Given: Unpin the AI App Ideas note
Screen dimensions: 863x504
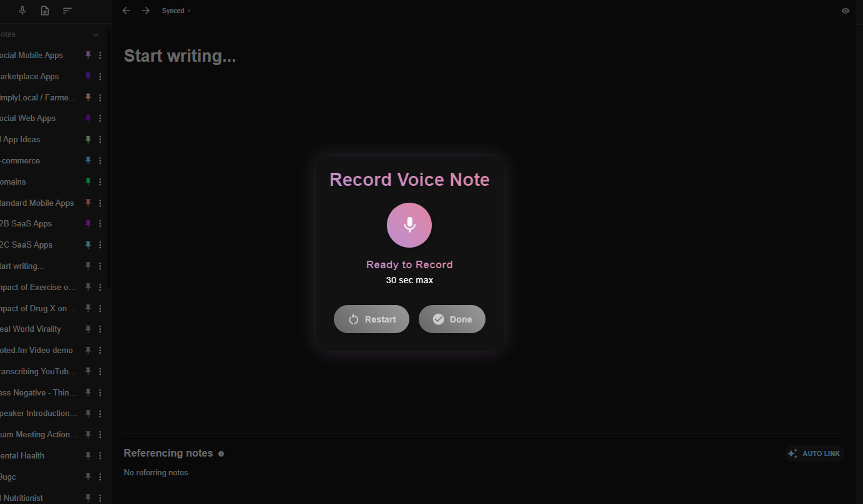Looking at the screenshot, I should (88, 139).
